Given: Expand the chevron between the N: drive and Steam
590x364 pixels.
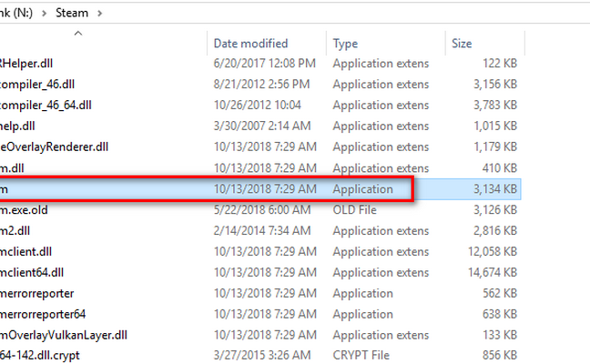Looking at the screenshot, I should (45, 13).
